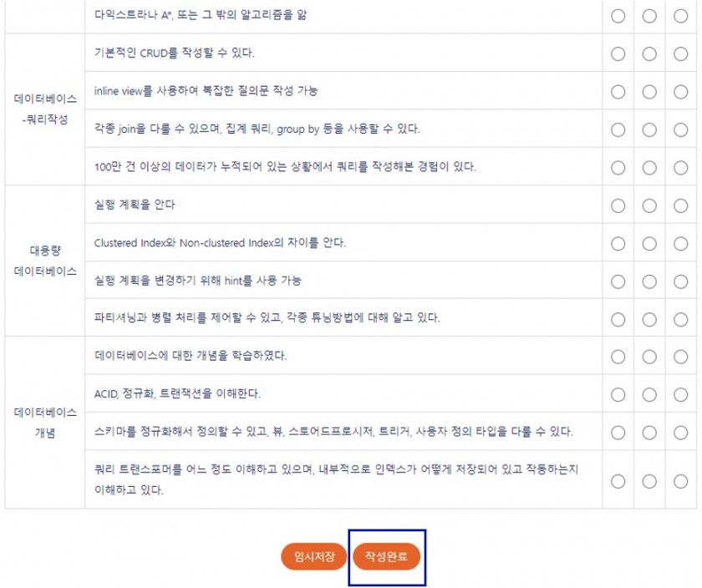
Task: Select first radio for inline view row
Action: point(618,92)
